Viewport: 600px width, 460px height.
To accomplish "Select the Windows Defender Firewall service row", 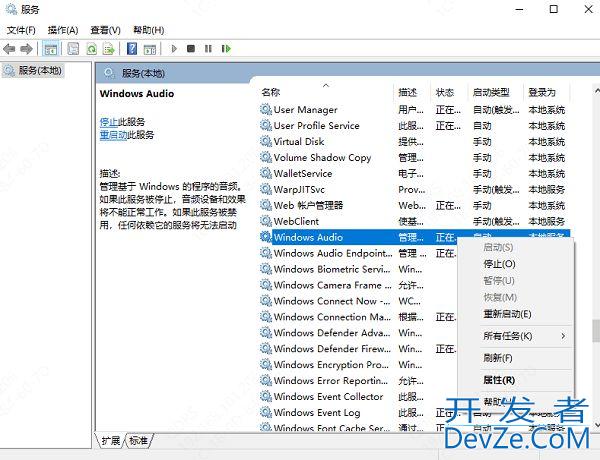I will point(331,349).
